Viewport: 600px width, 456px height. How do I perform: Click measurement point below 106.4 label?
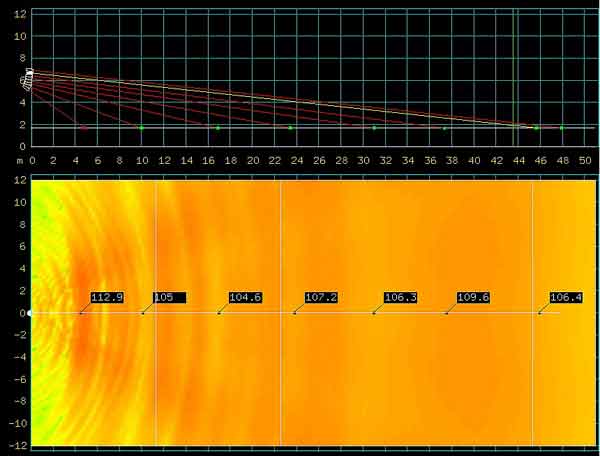click(x=540, y=313)
